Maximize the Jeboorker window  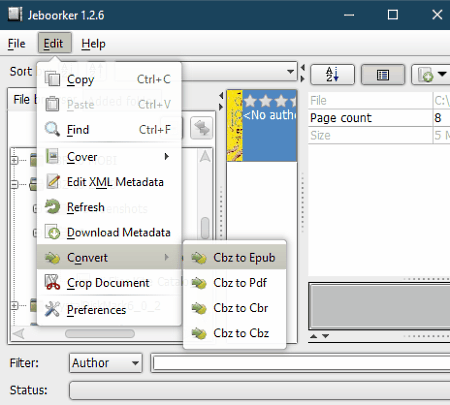tap(393, 15)
